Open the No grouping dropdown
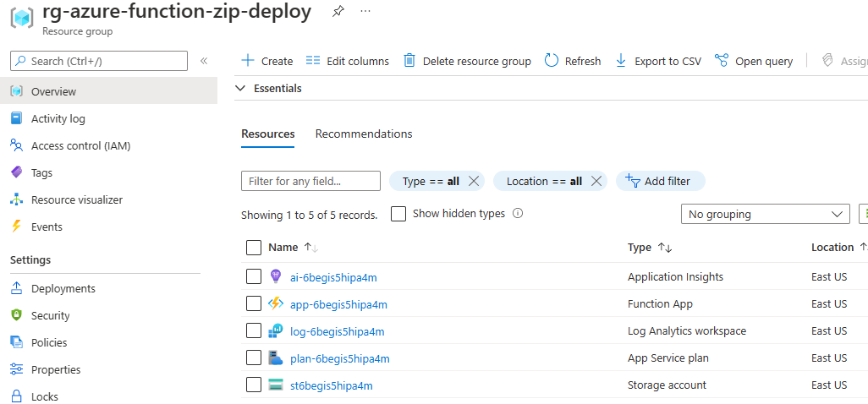Viewport: 868px width, 404px height. (765, 214)
